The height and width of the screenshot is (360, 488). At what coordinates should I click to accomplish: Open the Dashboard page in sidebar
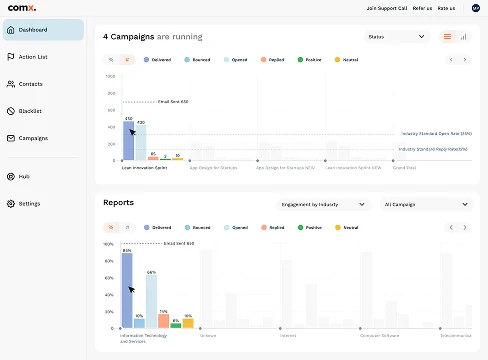click(x=43, y=30)
